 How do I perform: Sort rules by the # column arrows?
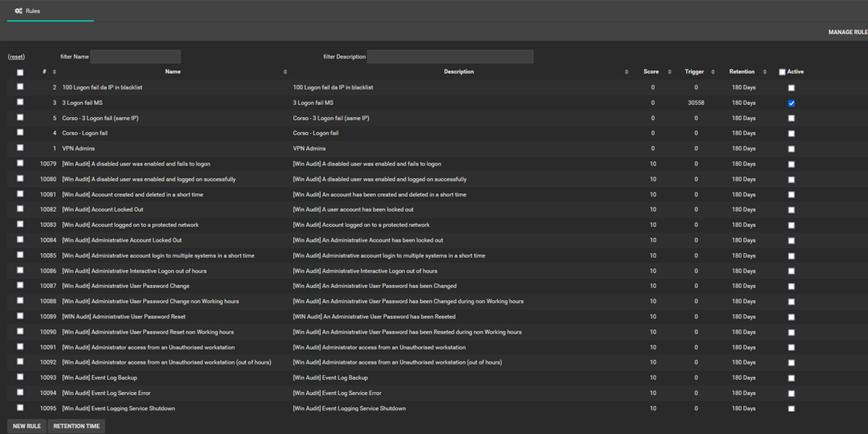click(54, 72)
